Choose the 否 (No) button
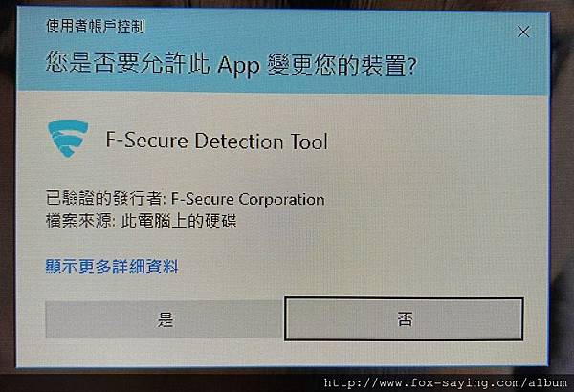 tap(404, 319)
